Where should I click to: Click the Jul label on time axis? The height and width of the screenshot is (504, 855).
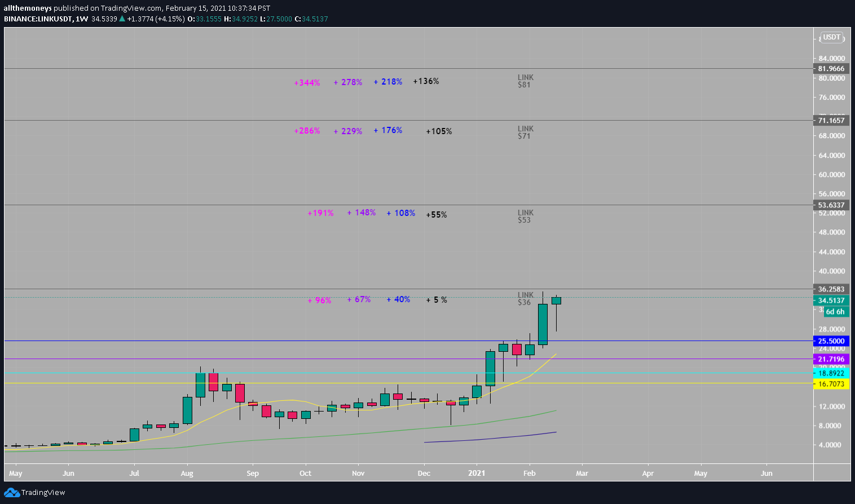(134, 473)
